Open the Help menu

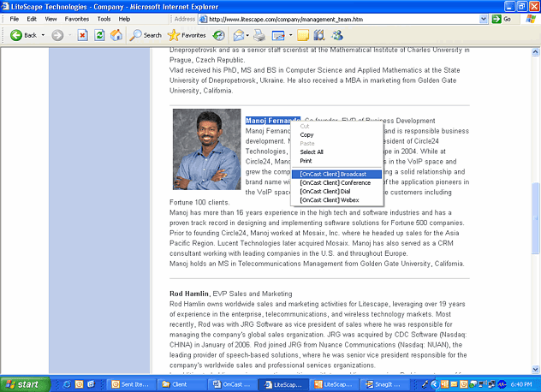point(124,19)
